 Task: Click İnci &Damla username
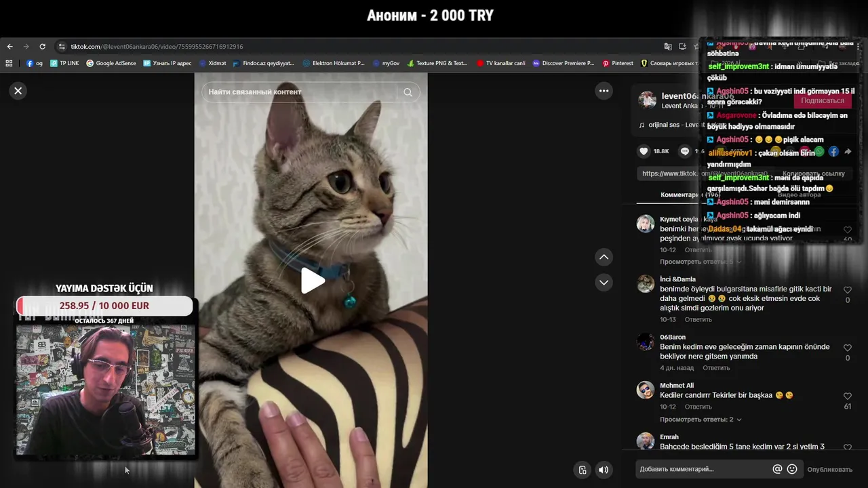click(x=677, y=279)
